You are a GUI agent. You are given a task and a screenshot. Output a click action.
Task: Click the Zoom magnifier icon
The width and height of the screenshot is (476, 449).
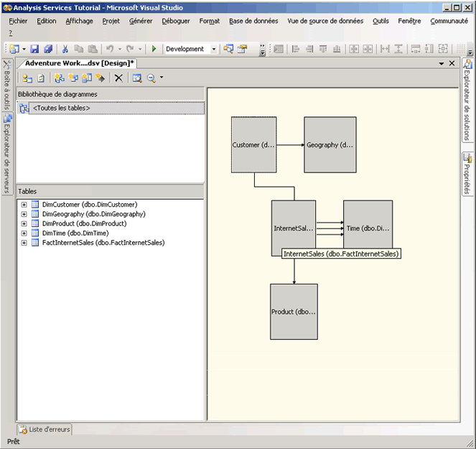pyautogui.click(x=151, y=78)
